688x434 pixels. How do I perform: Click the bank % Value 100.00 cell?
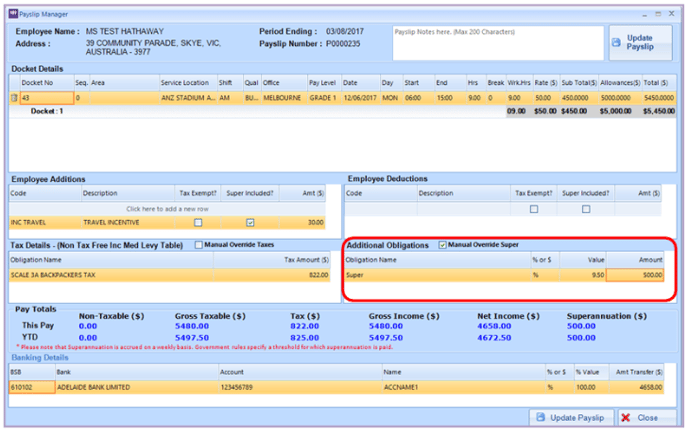pyautogui.click(x=591, y=387)
